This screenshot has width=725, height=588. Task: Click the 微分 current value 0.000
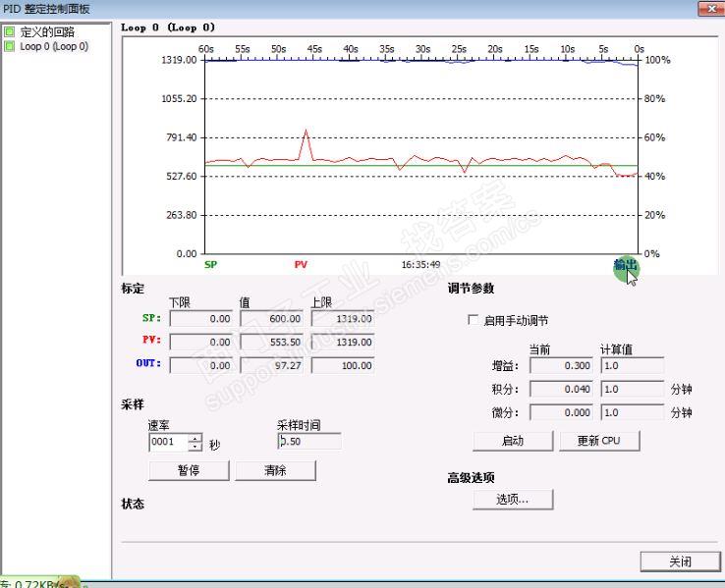tap(561, 412)
